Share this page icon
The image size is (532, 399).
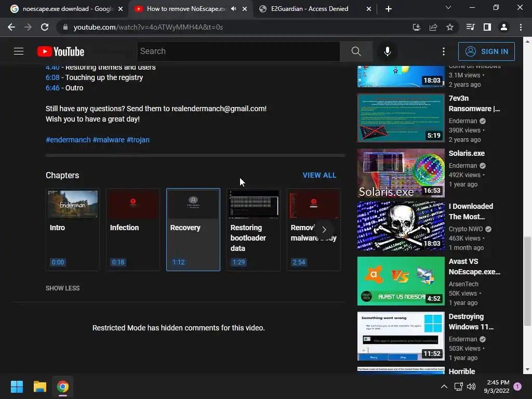click(433, 27)
